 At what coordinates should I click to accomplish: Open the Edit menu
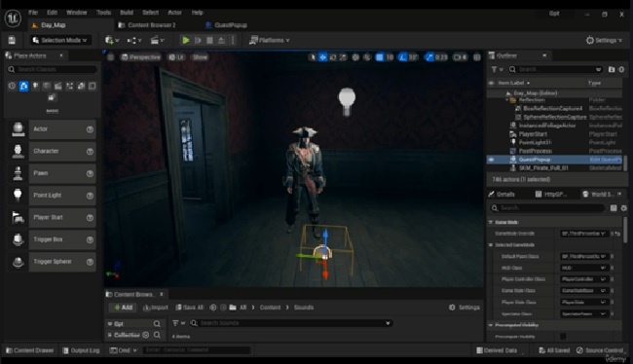pyautogui.click(x=52, y=13)
